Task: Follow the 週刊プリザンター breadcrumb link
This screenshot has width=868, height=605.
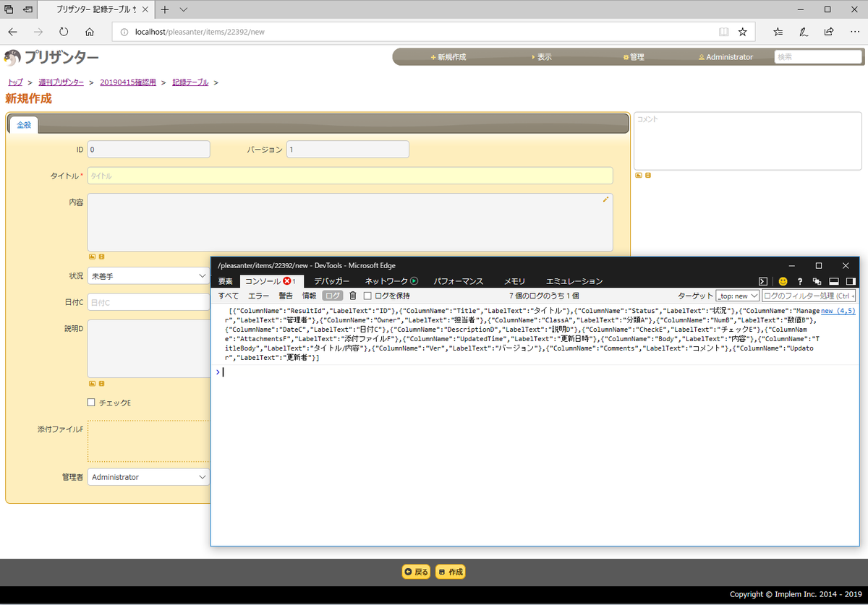Action: (x=61, y=82)
